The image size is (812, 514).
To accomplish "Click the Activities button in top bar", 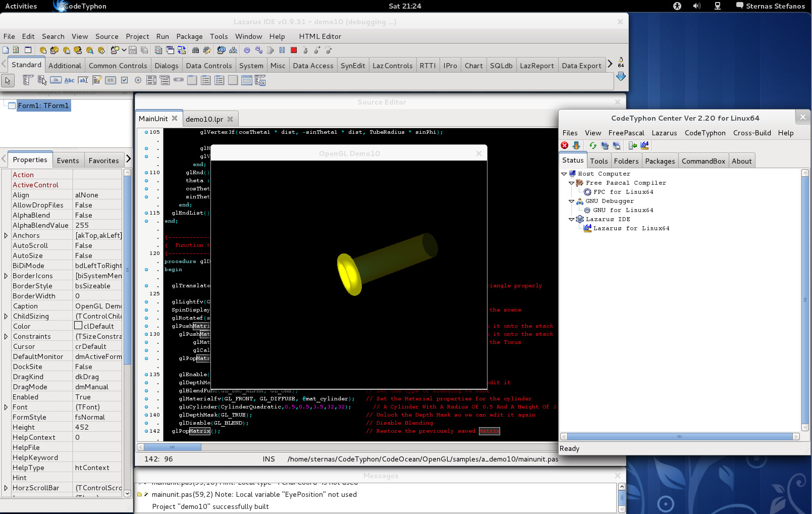I will tap(21, 6).
